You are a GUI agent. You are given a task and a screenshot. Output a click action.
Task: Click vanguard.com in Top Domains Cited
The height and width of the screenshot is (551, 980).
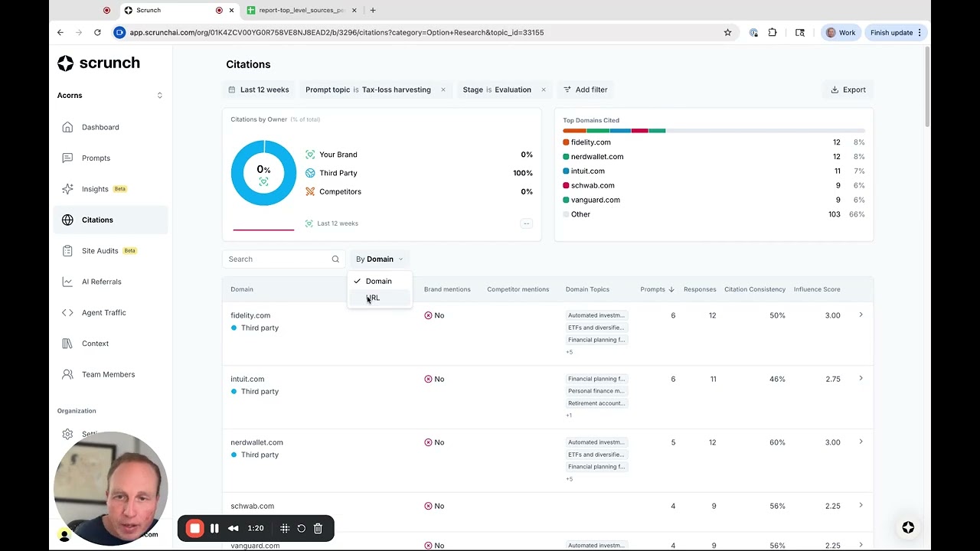point(595,200)
